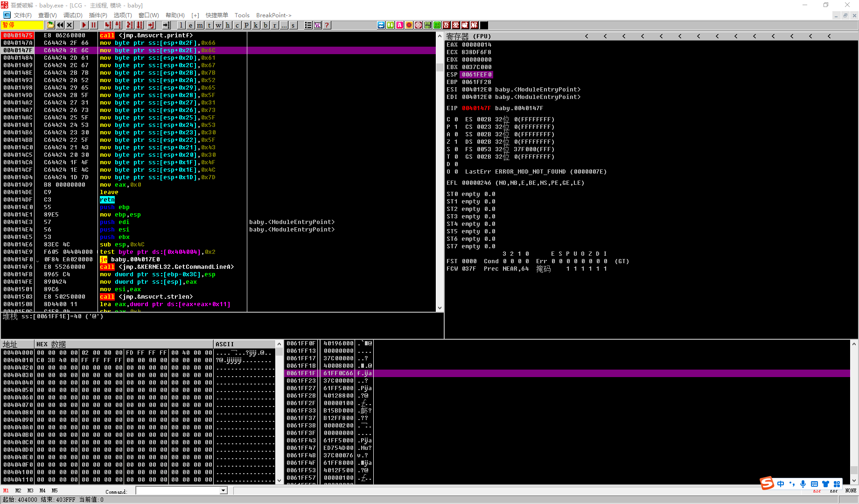
Task: Click the pink 'A' plugin toolbar icon
Action: [399, 25]
